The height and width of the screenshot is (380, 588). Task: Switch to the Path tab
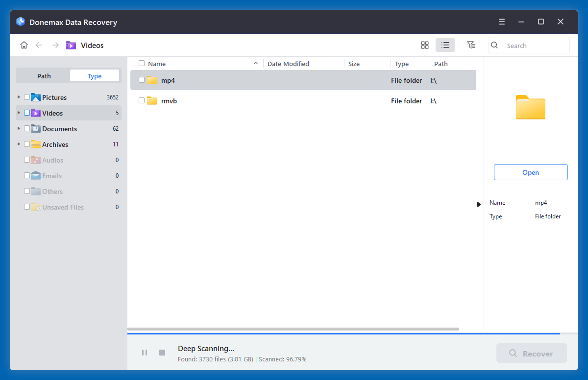[44, 75]
